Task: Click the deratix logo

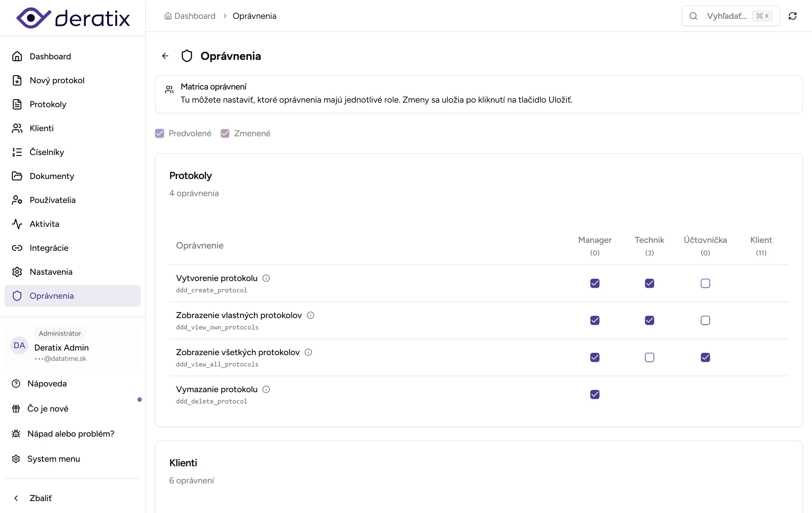Action: click(x=73, y=18)
